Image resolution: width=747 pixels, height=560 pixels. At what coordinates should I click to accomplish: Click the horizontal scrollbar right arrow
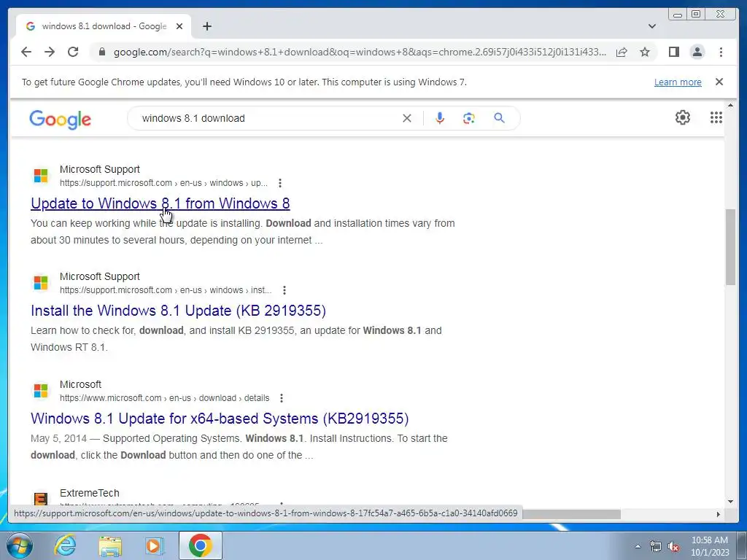pyautogui.click(x=719, y=514)
